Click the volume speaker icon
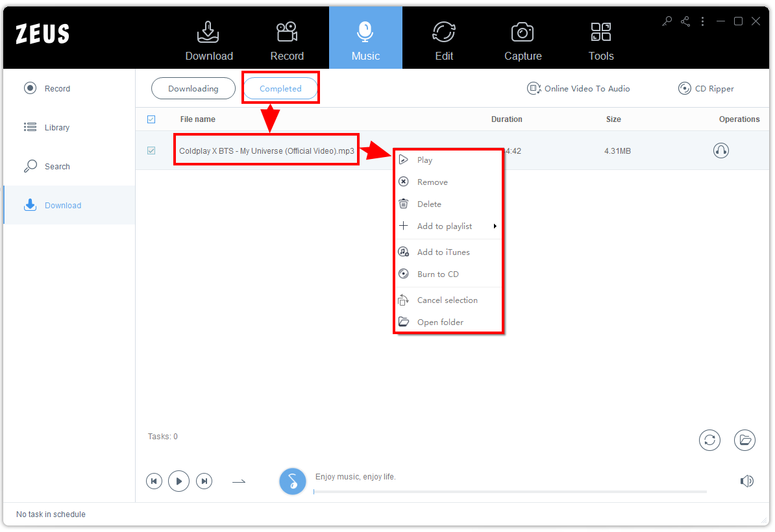The height and width of the screenshot is (532, 775). [x=747, y=481]
